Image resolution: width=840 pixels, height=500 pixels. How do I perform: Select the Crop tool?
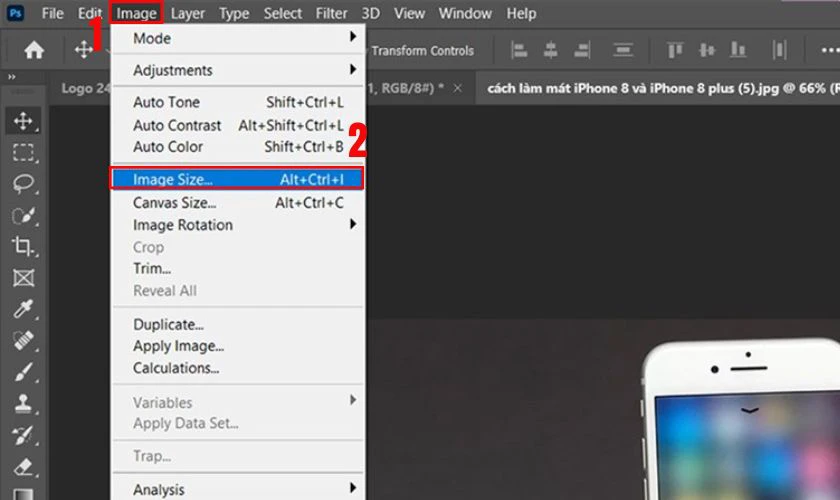pos(23,247)
